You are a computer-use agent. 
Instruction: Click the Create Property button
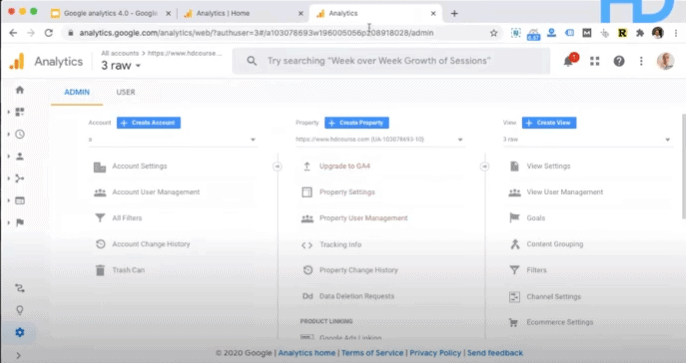click(x=357, y=123)
